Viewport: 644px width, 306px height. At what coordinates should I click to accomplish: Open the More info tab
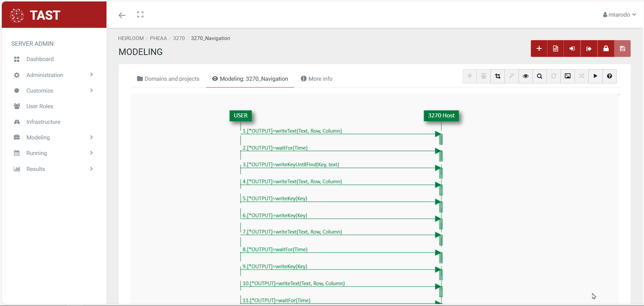click(x=316, y=79)
